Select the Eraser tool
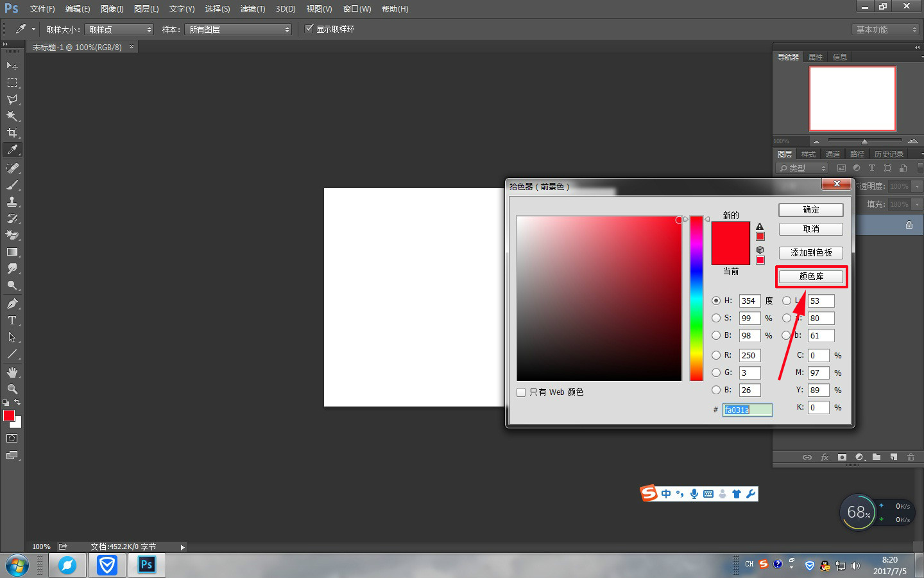Screen dimensions: 924x578 (12, 235)
